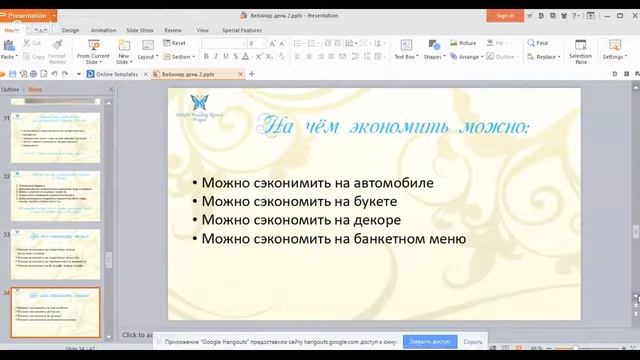Click the Find magnifier tool
The width and height of the screenshot is (640, 360).
point(537,43)
